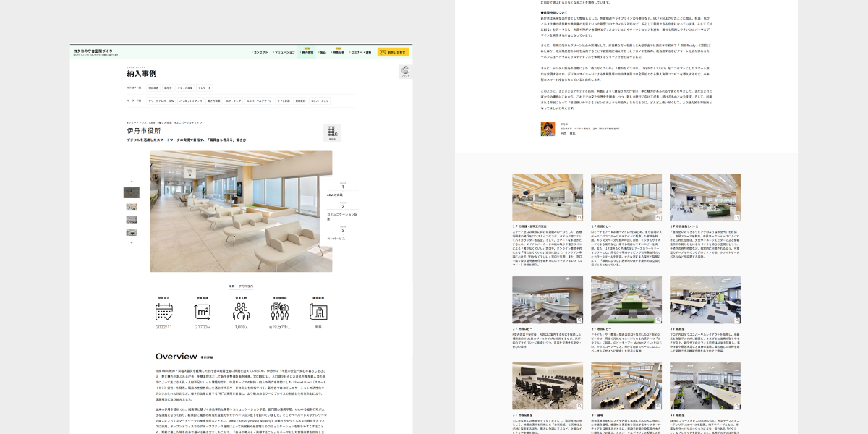Screen dimensions: 868x434
Task: Select the ユニバーサルデザイン keyword tag
Action: (x=260, y=101)
